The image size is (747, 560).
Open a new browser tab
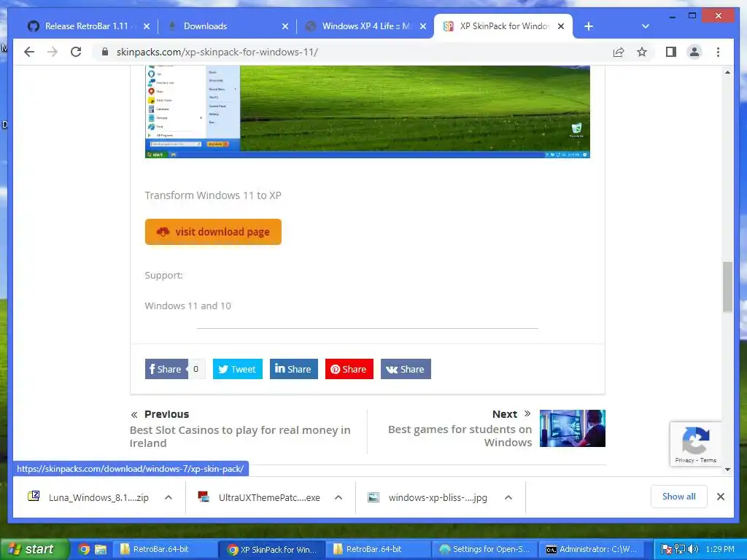(589, 26)
